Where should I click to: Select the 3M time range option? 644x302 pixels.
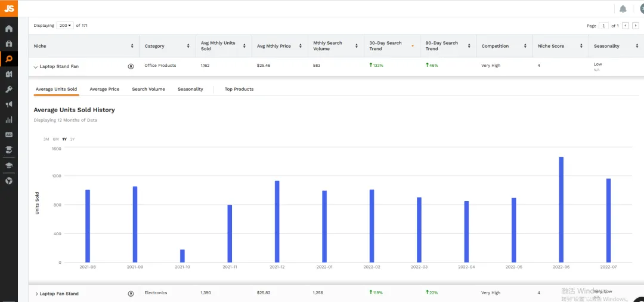pos(47,139)
